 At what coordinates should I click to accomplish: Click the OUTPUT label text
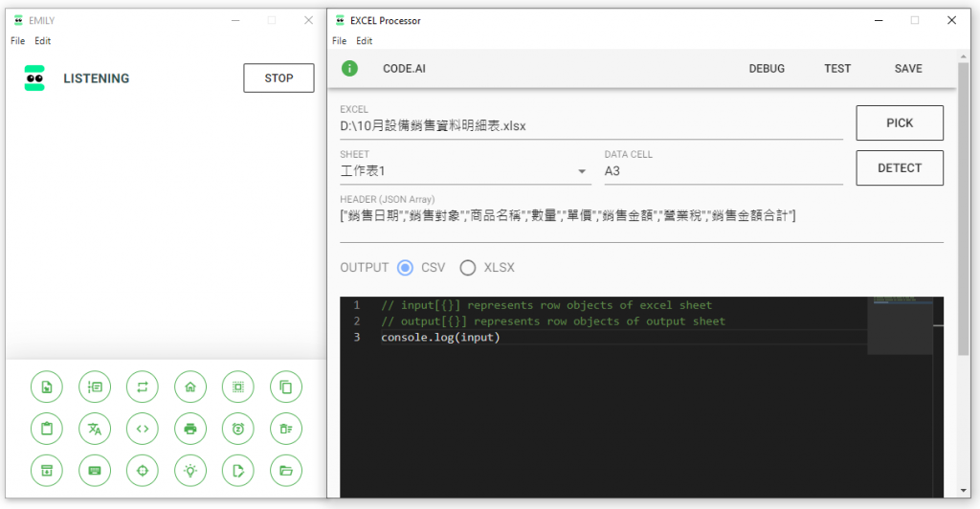365,268
